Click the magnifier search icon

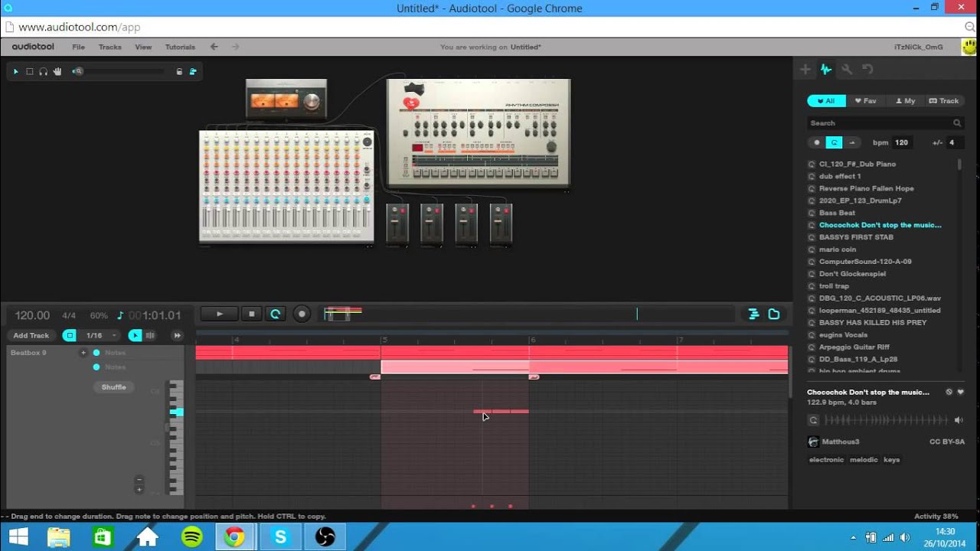[x=957, y=122]
